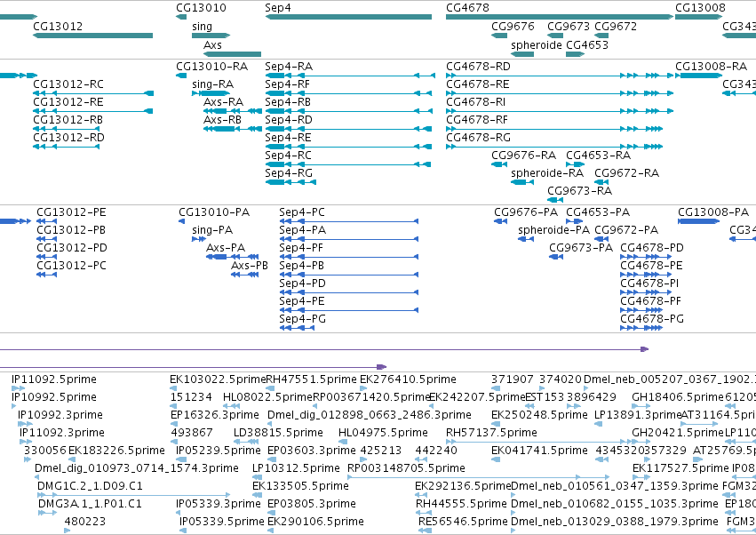Click protein Sep4-PC
Image resolution: width=756 pixels, height=535 pixels.
click(x=302, y=212)
